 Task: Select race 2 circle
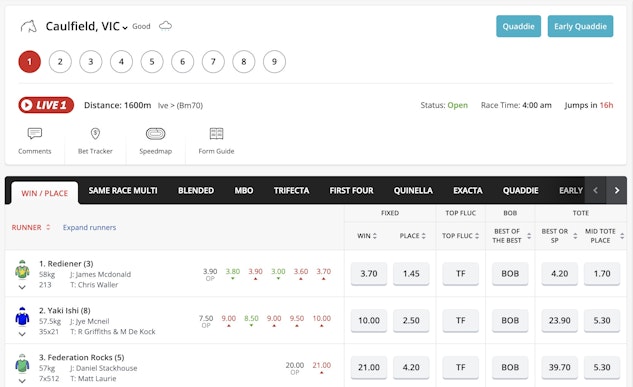tap(60, 62)
